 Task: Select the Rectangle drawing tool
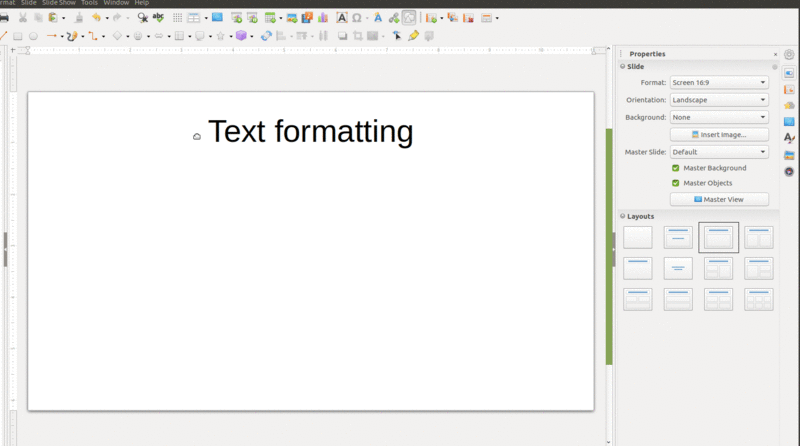(17, 36)
